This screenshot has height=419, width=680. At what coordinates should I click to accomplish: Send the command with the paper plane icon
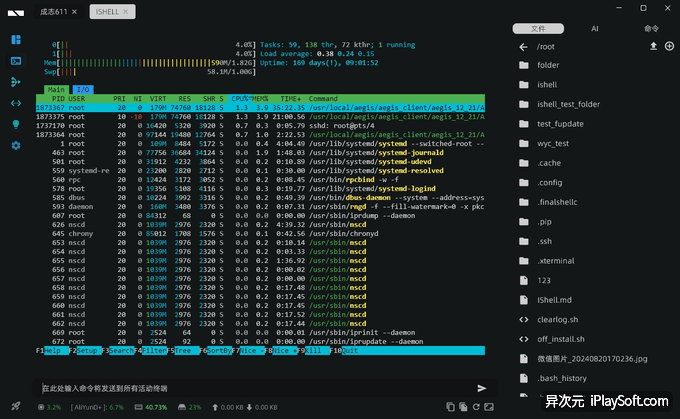pyautogui.click(x=482, y=388)
